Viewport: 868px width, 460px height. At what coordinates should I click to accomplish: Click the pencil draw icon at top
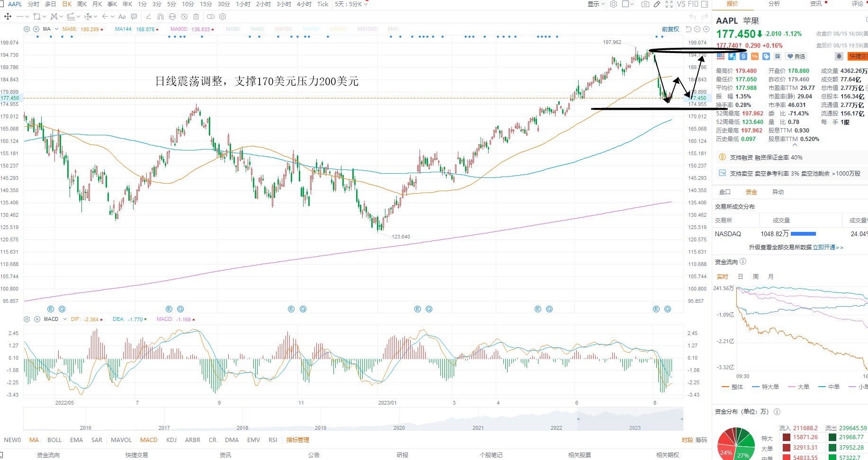[x=657, y=4]
